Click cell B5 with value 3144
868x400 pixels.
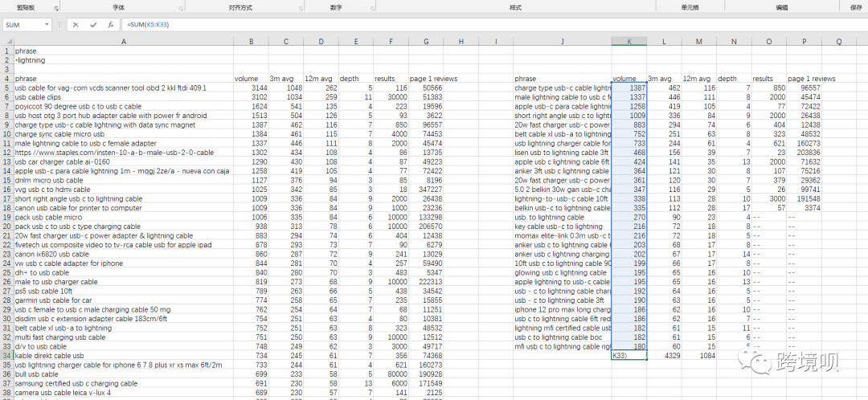tap(251, 88)
